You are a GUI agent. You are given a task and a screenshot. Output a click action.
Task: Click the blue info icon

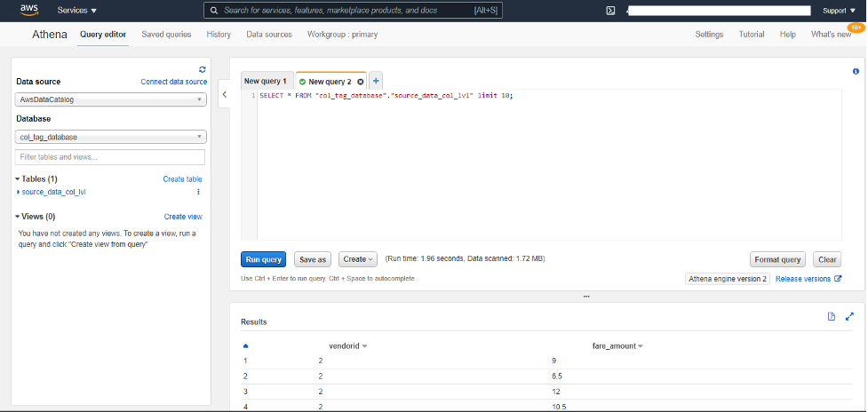point(856,71)
